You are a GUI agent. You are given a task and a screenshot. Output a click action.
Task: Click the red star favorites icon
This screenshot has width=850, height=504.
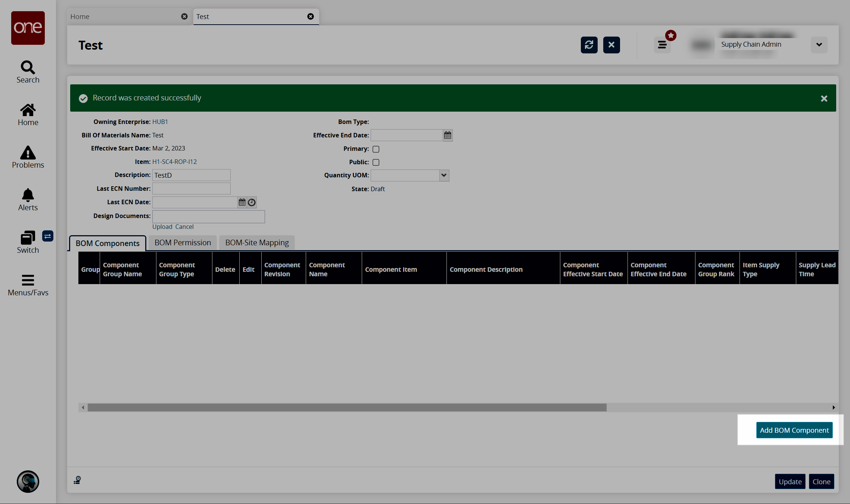pyautogui.click(x=671, y=35)
